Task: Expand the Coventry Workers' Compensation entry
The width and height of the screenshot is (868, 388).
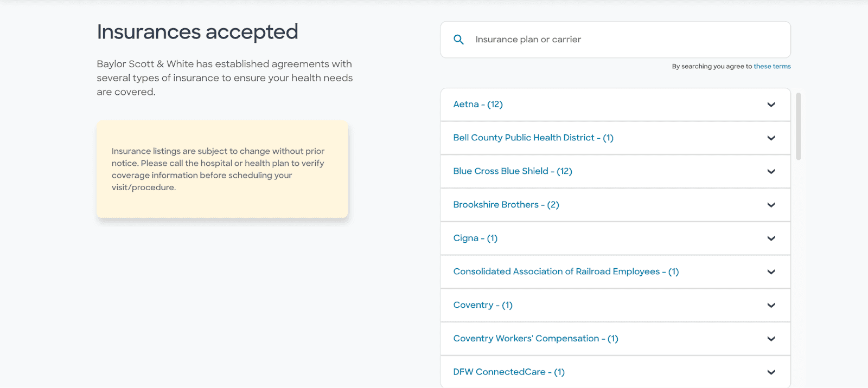Action: [771, 338]
